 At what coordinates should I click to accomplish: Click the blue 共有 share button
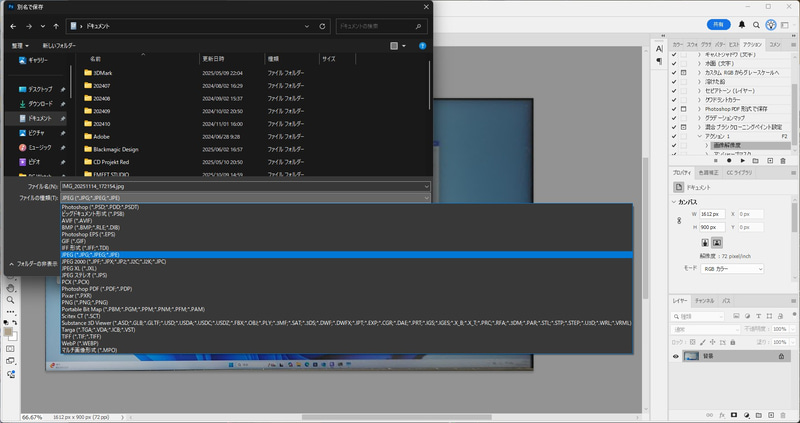pyautogui.click(x=718, y=24)
